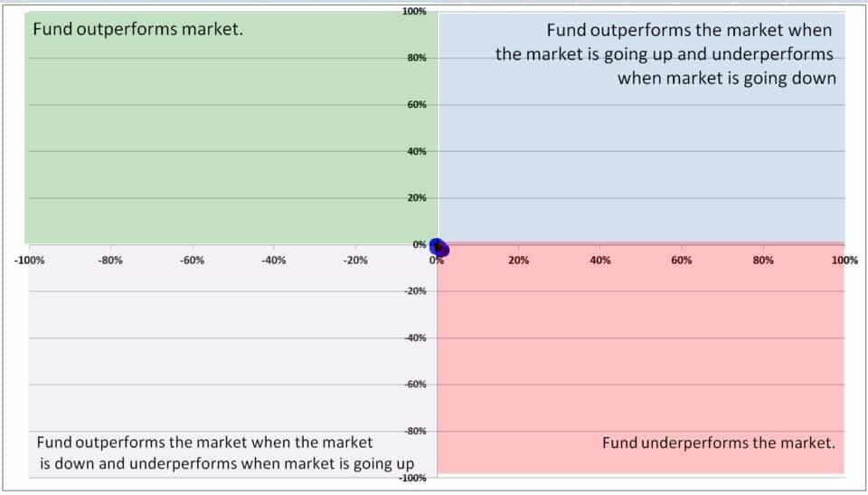Click the -100% horizontal axis label
868x495 pixels.
pyautogui.click(x=29, y=260)
